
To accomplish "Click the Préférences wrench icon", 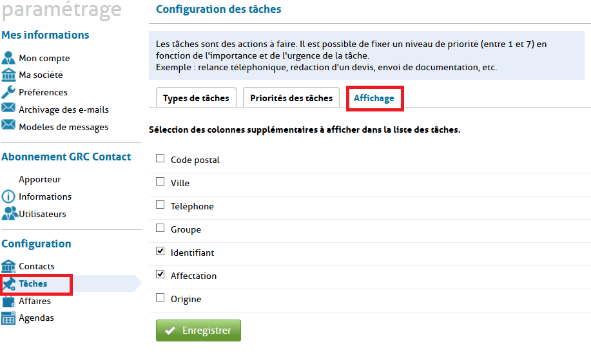I will tap(8, 92).
